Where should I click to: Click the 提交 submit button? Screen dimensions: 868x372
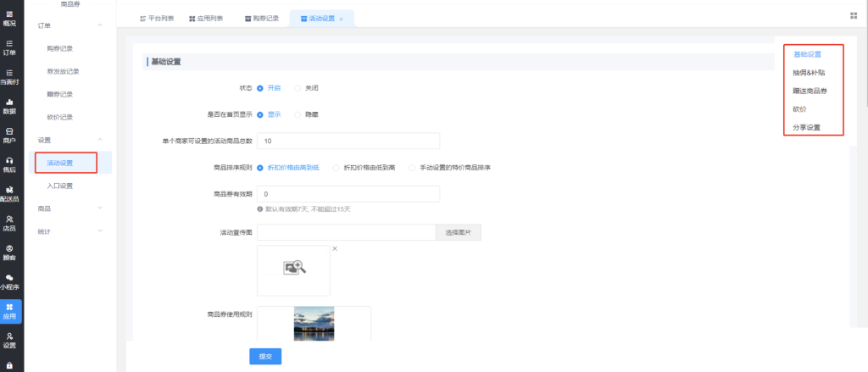pos(265,357)
